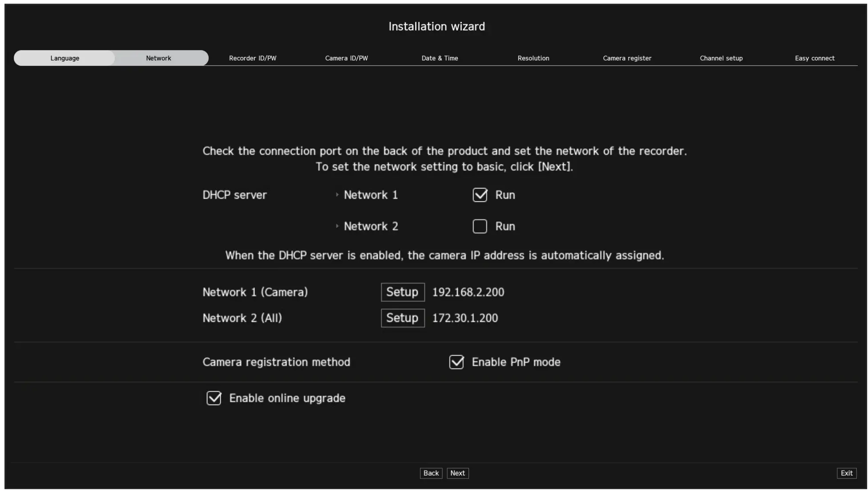868x493 pixels.
Task: Open the Camera register wizard step
Action: (x=627, y=58)
